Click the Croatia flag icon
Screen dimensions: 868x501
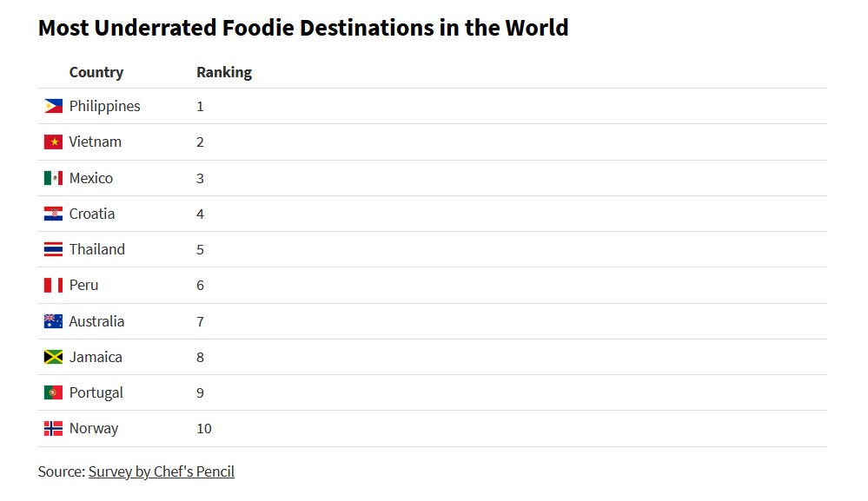(53, 214)
